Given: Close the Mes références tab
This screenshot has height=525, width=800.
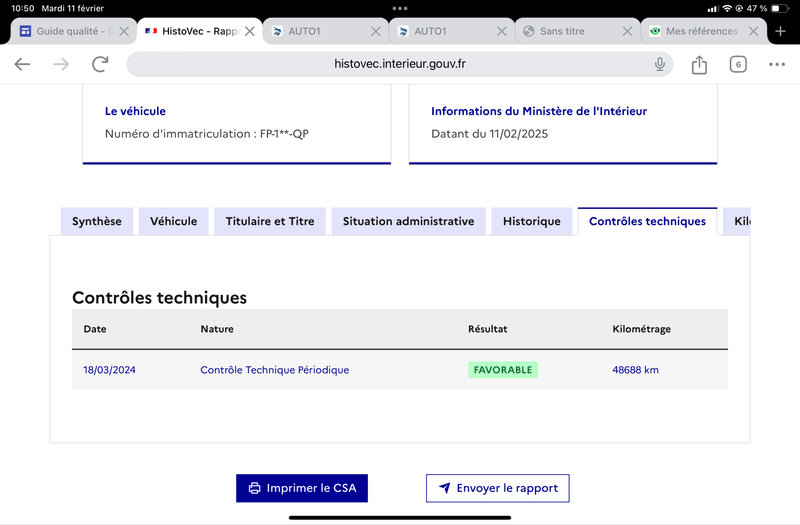Looking at the screenshot, I should tap(753, 31).
